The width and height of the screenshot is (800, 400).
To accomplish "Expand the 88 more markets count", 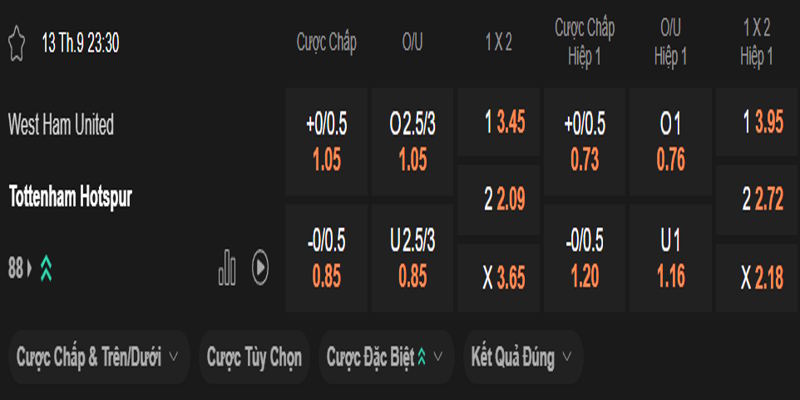I will [x=18, y=268].
